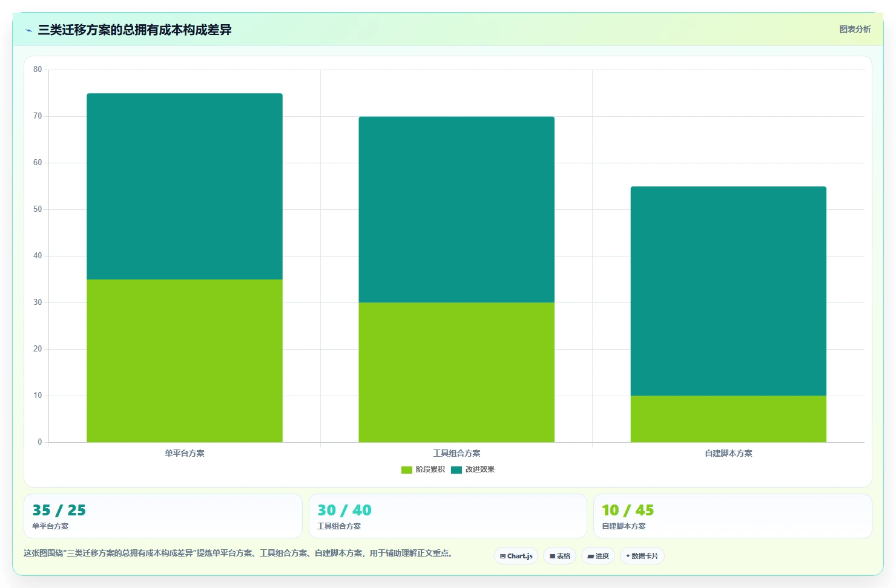Click the 单平台方案 x-axis label
Viewport: 896px width, 588px height.
click(x=185, y=453)
